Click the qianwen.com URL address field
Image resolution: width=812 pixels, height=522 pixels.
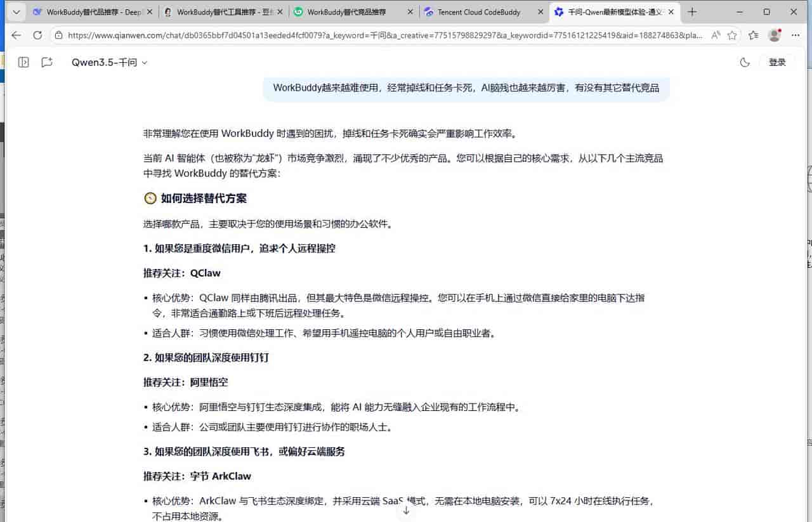point(384,36)
